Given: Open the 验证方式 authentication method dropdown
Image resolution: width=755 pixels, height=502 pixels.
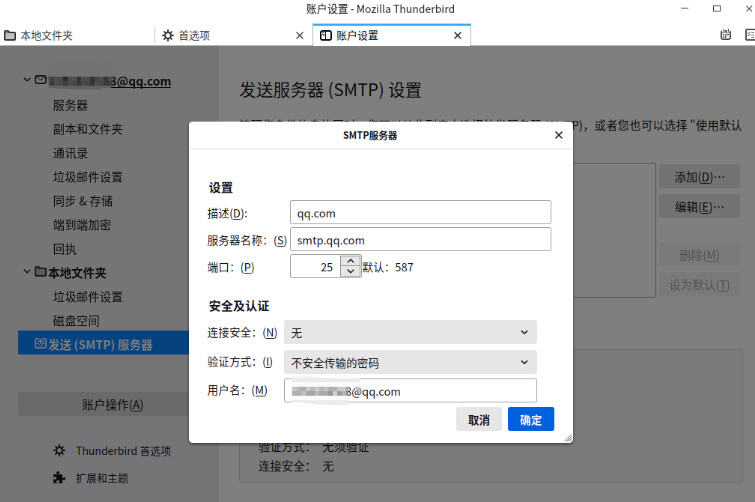Looking at the screenshot, I should (410, 362).
